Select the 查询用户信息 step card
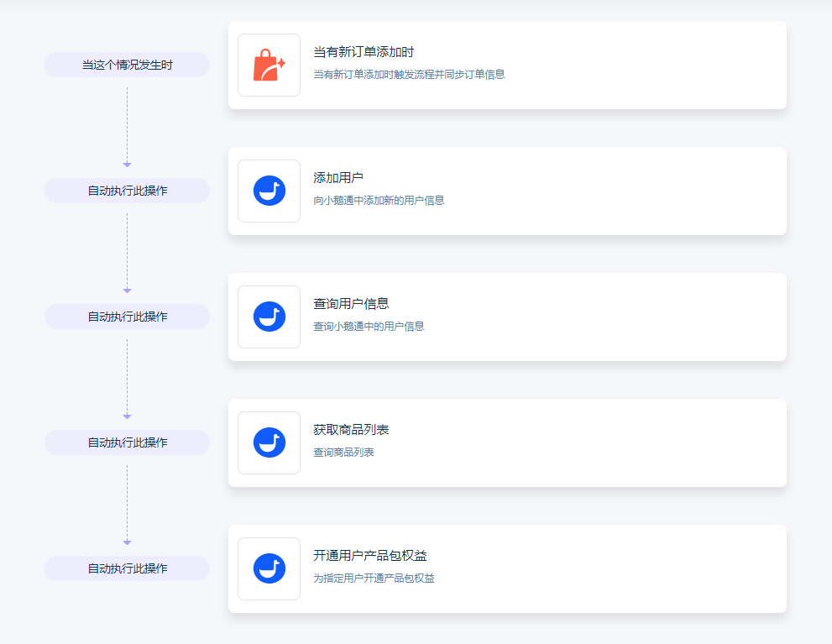 (506, 317)
